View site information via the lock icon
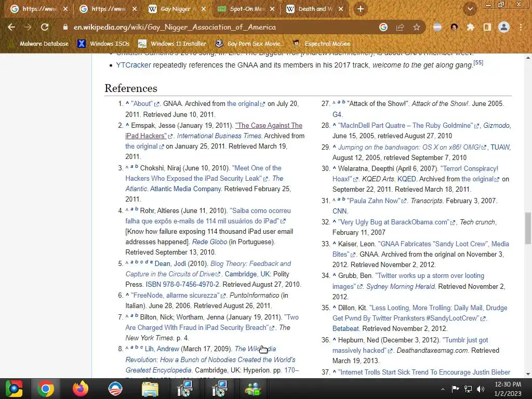This screenshot has width=532, height=399. pos(65,27)
